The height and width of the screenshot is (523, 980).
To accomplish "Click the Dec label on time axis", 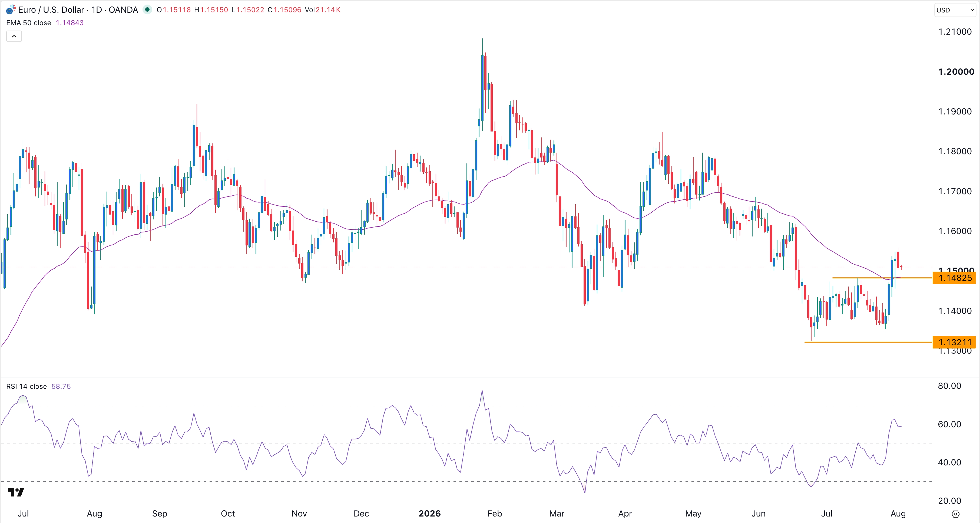I will click(x=361, y=514).
